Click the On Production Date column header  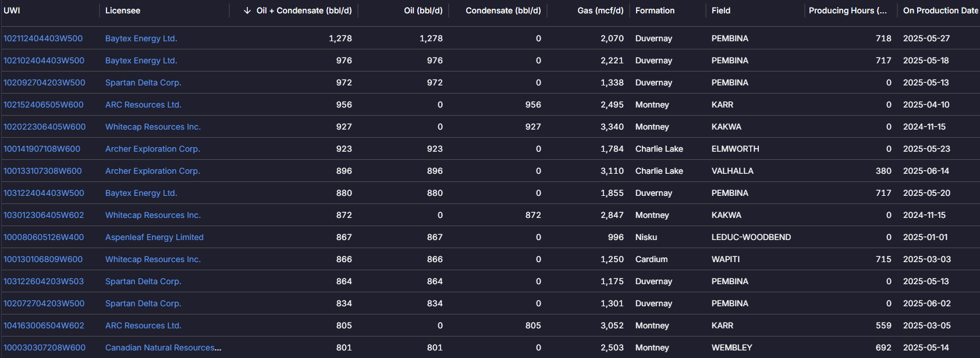point(940,10)
